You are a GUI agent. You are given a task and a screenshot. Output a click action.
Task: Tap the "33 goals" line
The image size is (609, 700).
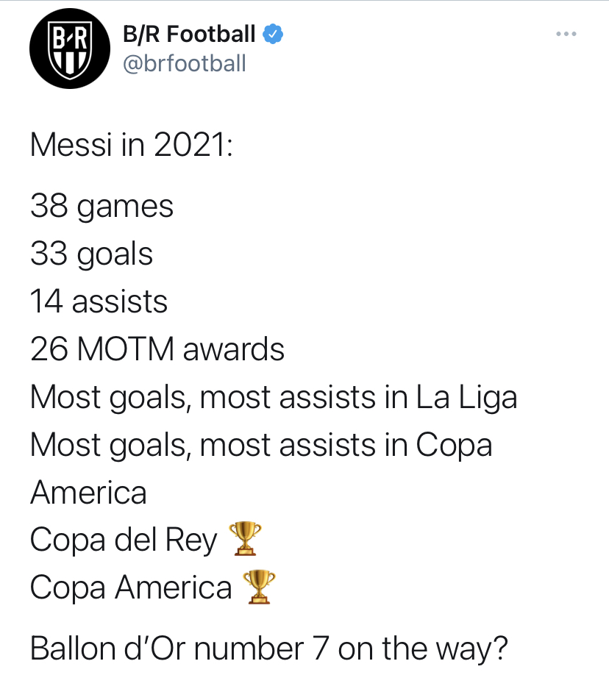[92, 254]
